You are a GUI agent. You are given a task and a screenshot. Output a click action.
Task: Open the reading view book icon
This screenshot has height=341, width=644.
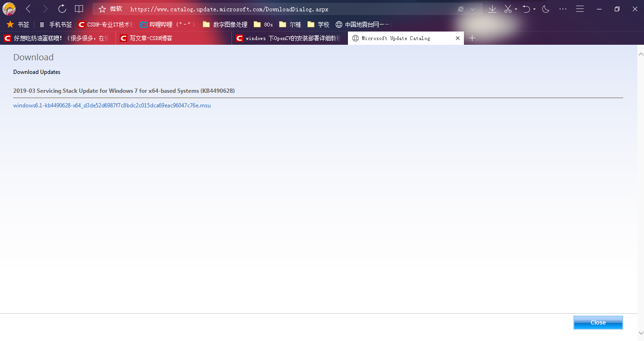pyautogui.click(x=79, y=9)
